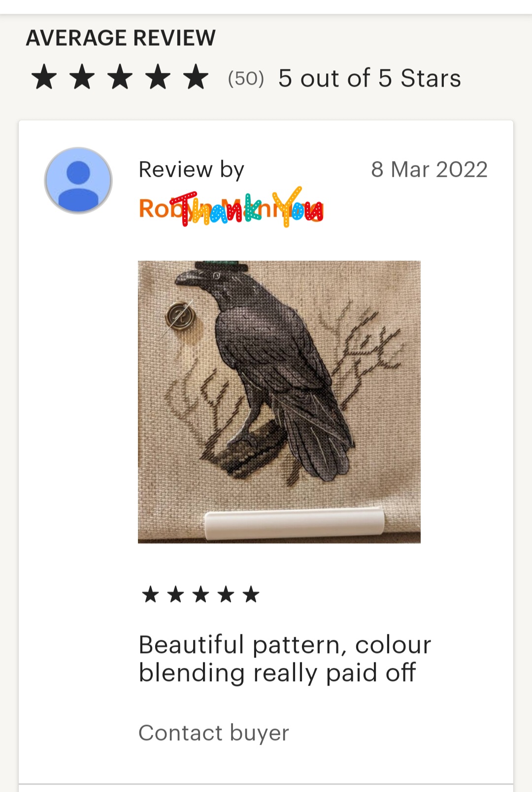Screen dimensions: 532x792
Task: Click the fourth star of the average rating
Action: [158, 77]
